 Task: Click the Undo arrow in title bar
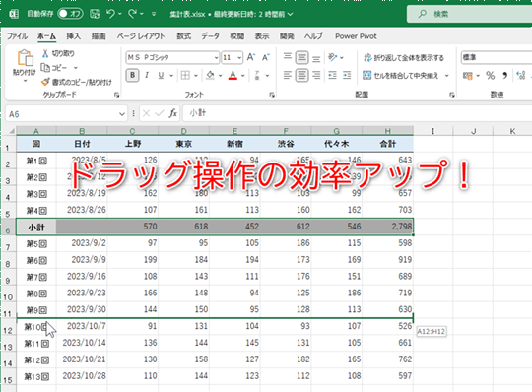(x=111, y=14)
